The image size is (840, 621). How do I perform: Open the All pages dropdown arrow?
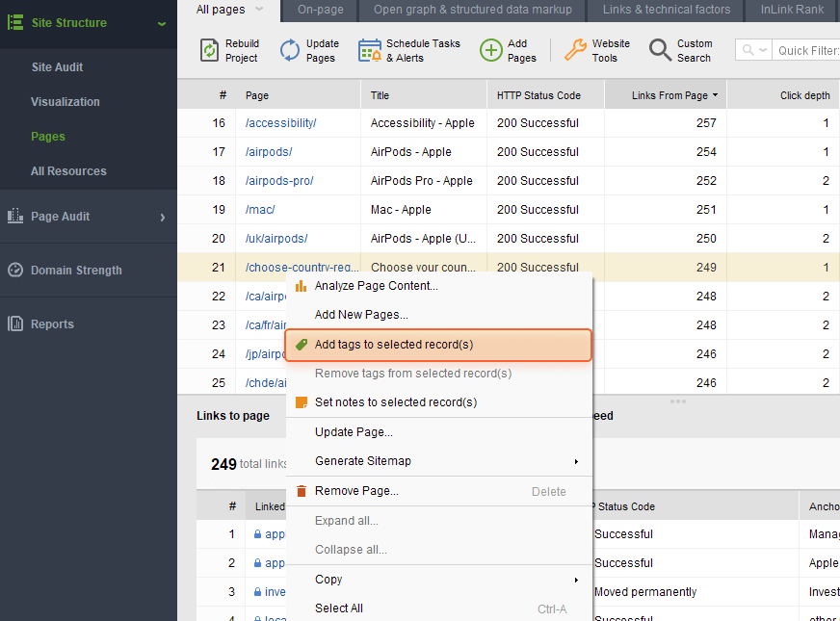256,11
